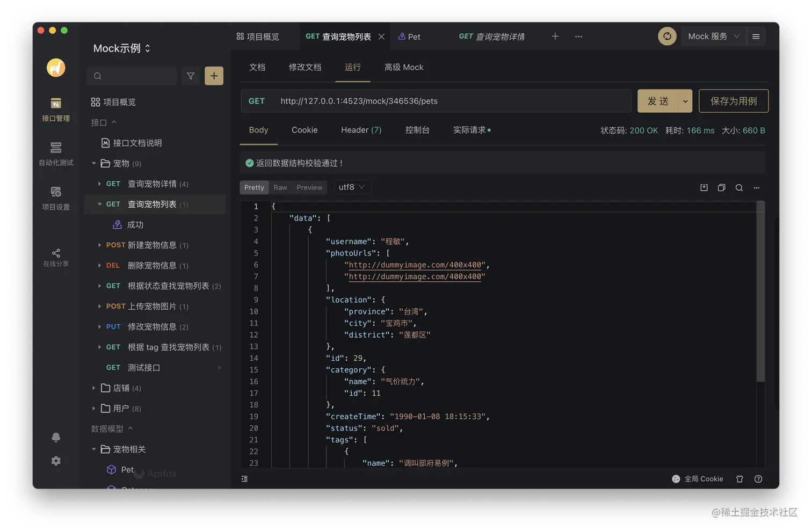This screenshot has width=812, height=532.
Task: Click the notification bell icon
Action: coord(56,438)
